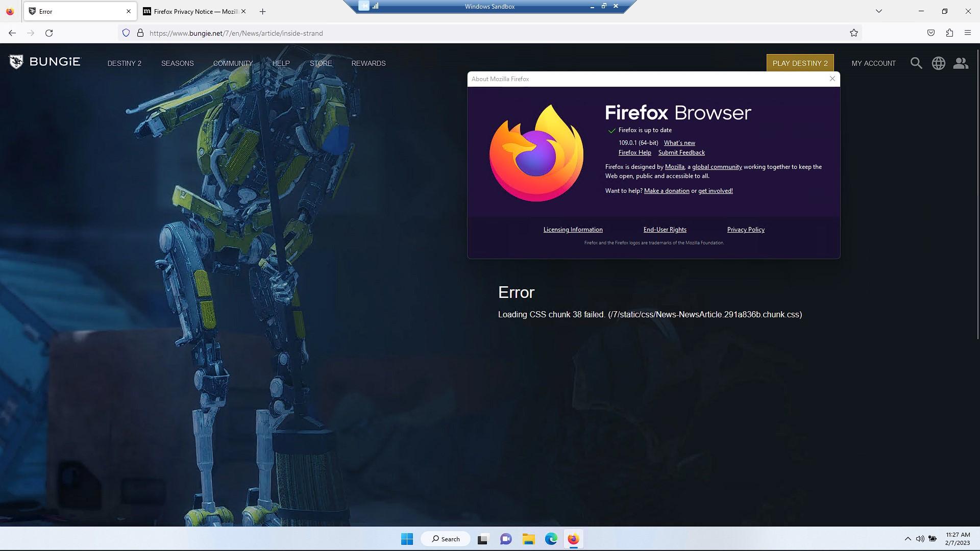Bookmark this page with the star icon
Image resolution: width=980 pixels, height=551 pixels.
853,33
